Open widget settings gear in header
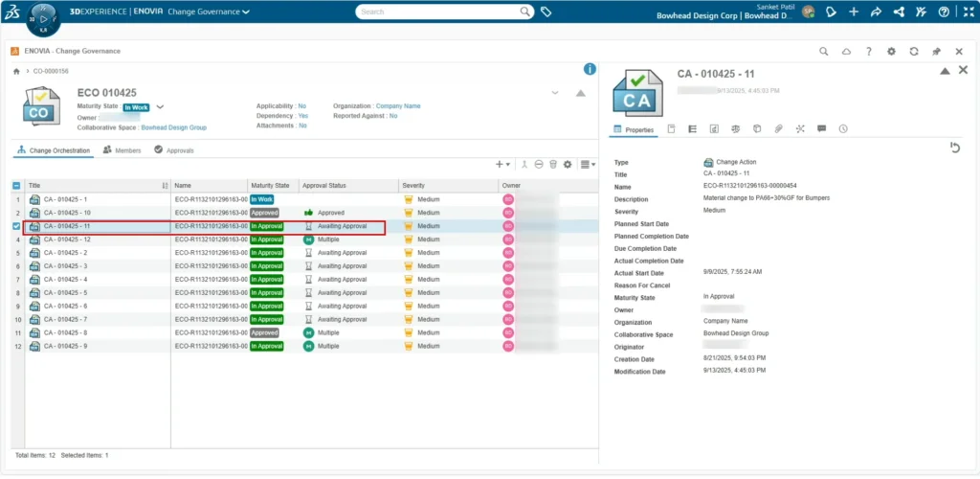The height and width of the screenshot is (479, 980). 891,52
